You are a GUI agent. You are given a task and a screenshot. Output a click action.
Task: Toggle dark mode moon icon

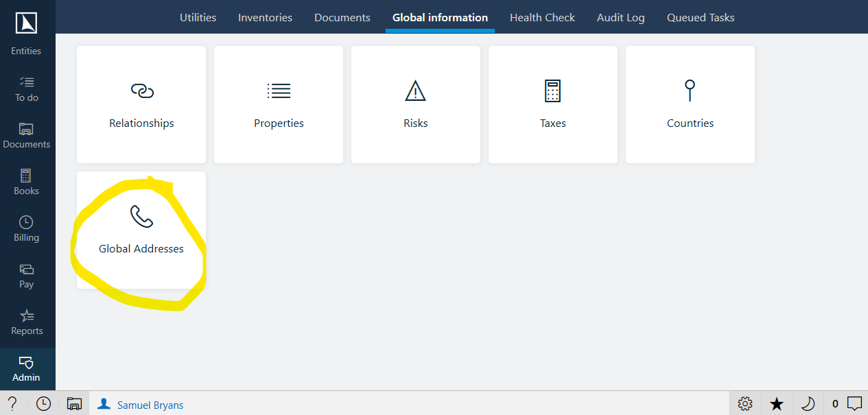click(x=808, y=403)
